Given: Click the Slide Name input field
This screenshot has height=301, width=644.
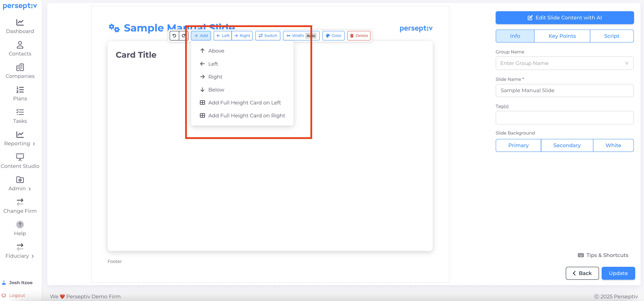Looking at the screenshot, I should coord(564,90).
